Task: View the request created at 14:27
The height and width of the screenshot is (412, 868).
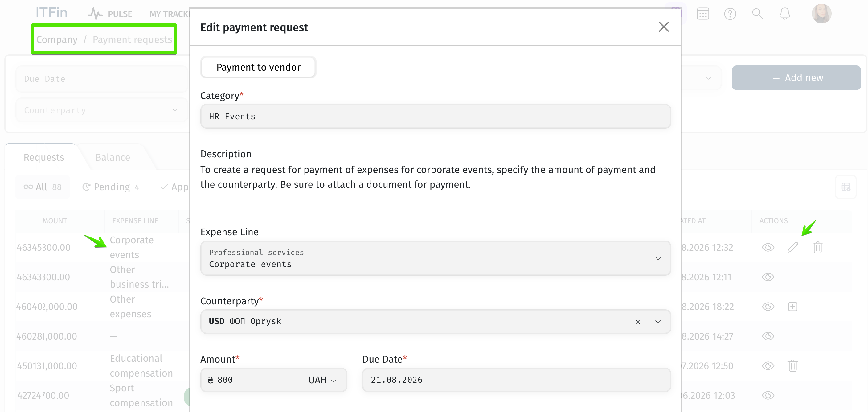Action: [x=768, y=336]
